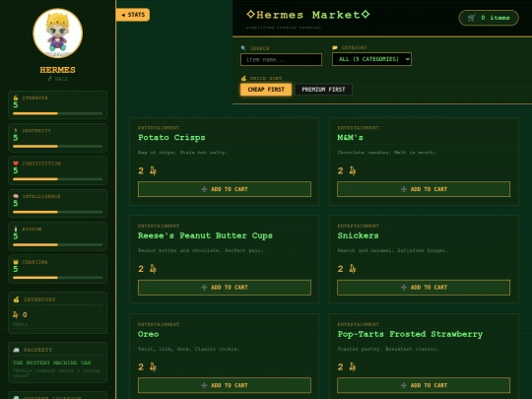The width and height of the screenshot is (532, 399).
Task: Click the currency icon in the Inventory panel
Action: click(x=16, y=315)
